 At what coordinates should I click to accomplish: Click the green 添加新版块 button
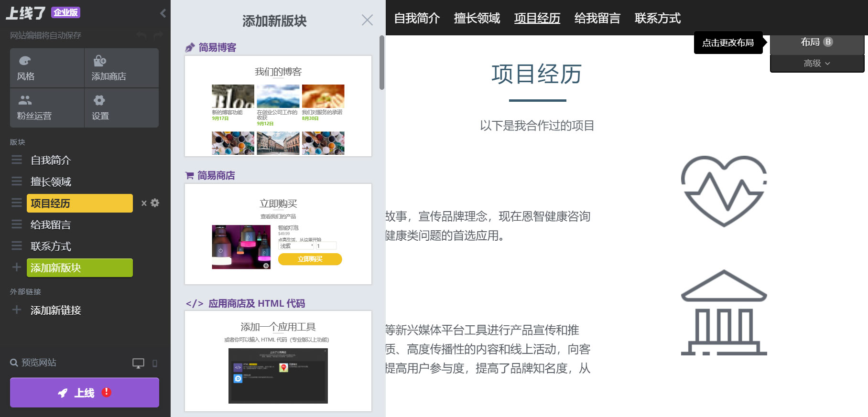[80, 267]
